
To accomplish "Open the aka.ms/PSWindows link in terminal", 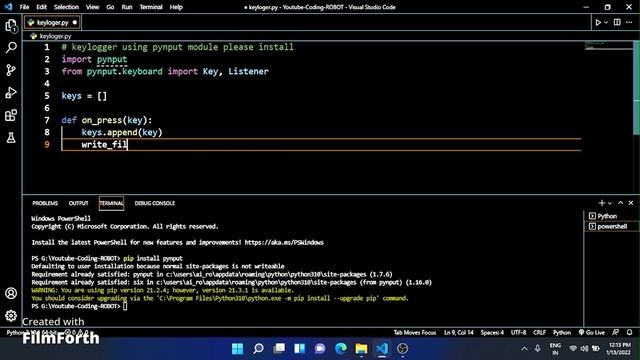I will click(284, 242).
